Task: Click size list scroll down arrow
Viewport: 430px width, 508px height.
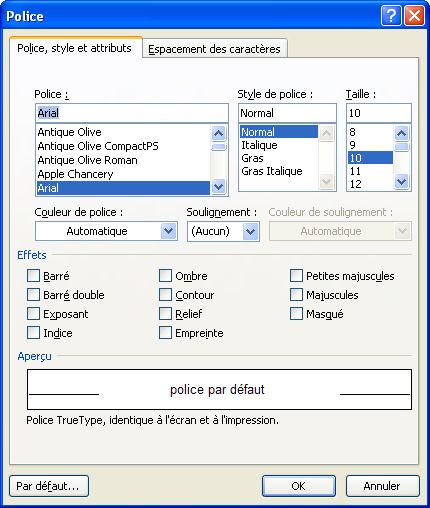Action: pyautogui.click(x=402, y=182)
